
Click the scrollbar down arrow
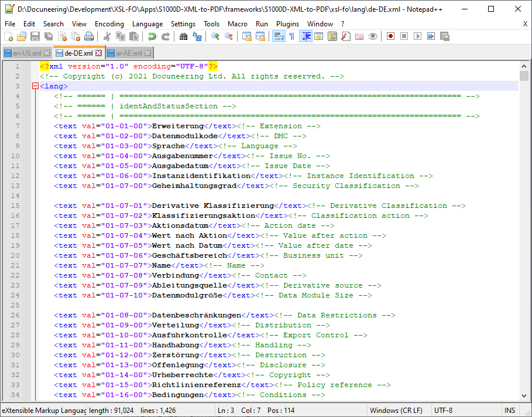coord(524,395)
